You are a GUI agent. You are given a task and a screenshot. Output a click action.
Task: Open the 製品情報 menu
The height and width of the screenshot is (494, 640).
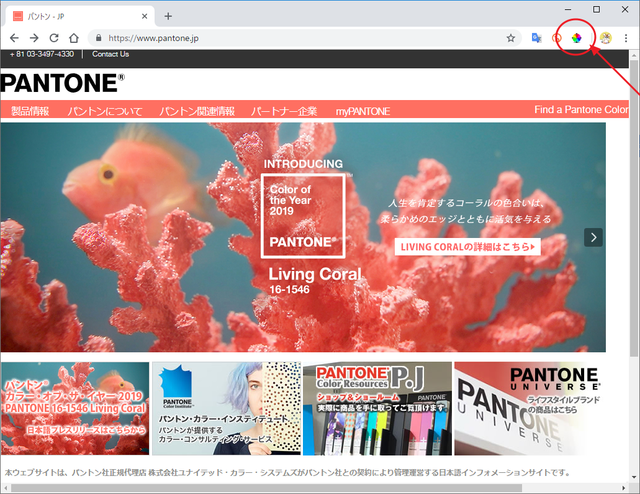30,110
